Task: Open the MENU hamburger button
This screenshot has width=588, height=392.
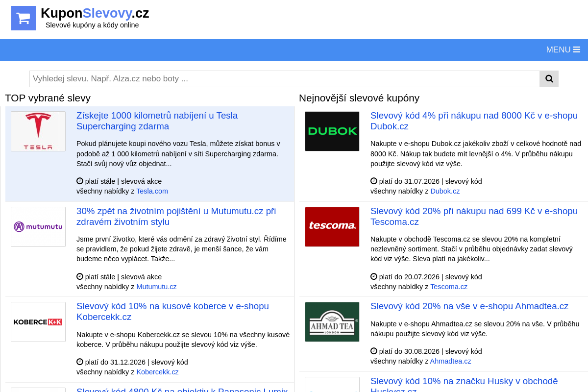Action: 563,49
